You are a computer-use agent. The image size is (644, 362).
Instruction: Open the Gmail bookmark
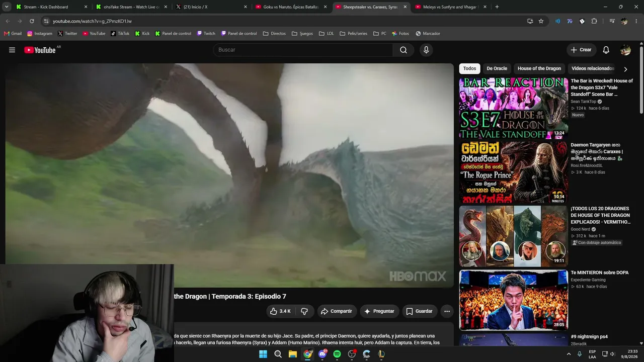[x=13, y=34]
